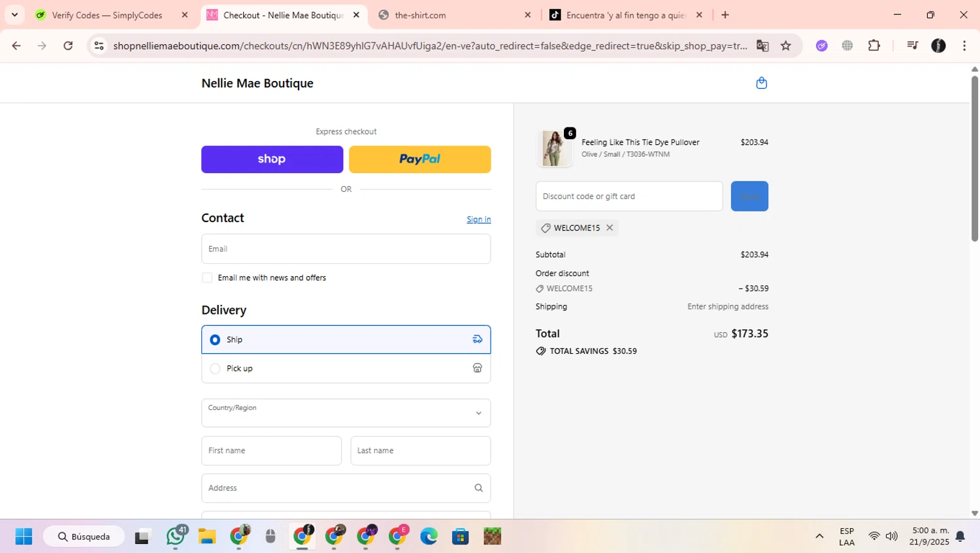Click the address search magnifier icon
This screenshot has height=553, width=980.
pyautogui.click(x=478, y=488)
